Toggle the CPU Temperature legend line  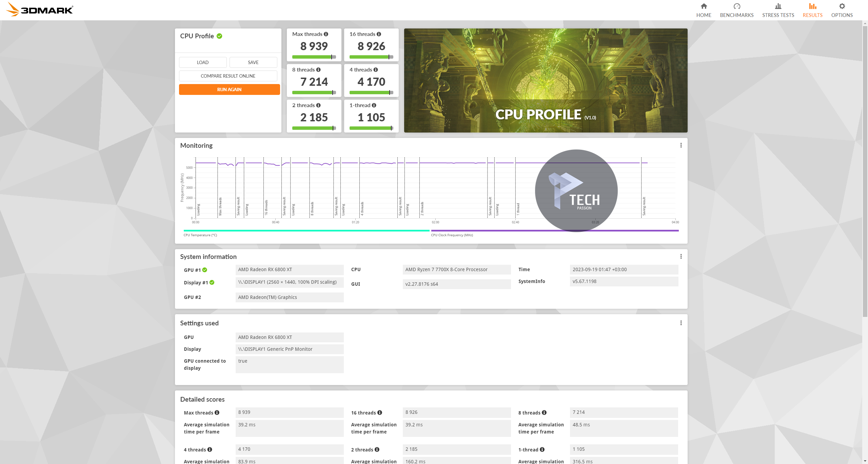point(306,231)
